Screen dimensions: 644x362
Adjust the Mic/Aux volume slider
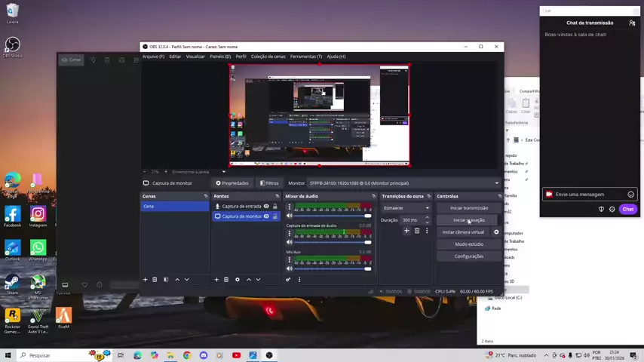coord(332,268)
